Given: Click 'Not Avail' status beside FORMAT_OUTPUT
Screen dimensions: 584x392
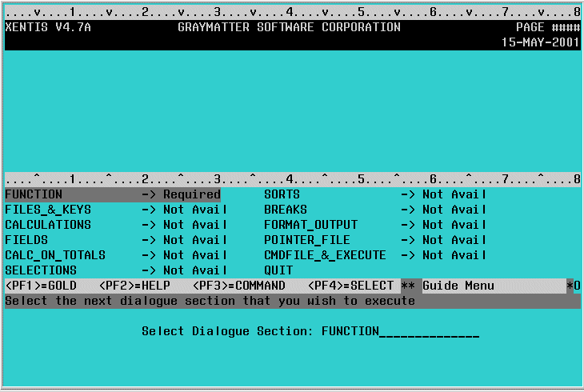Looking at the screenshot, I should click(454, 225).
